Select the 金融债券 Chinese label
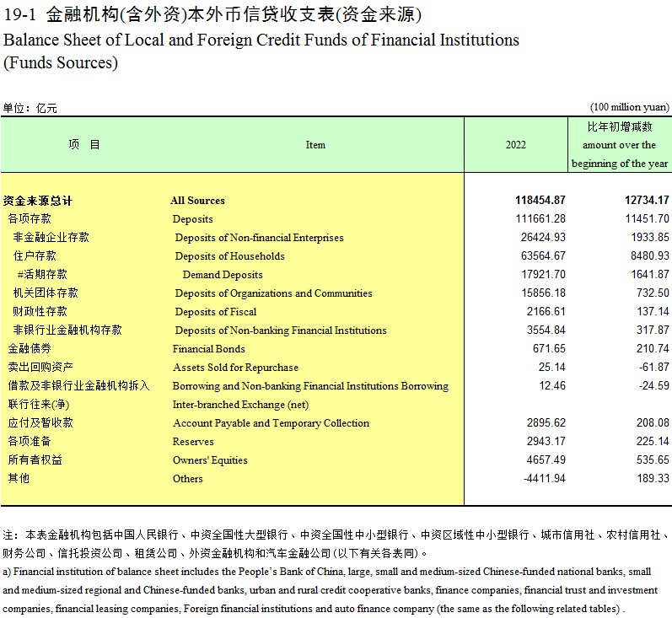The height and width of the screenshot is (618, 672). [x=30, y=349]
